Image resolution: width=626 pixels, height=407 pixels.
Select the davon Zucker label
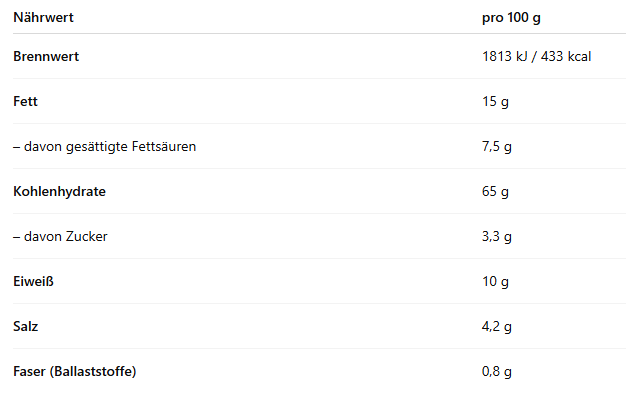(x=60, y=236)
